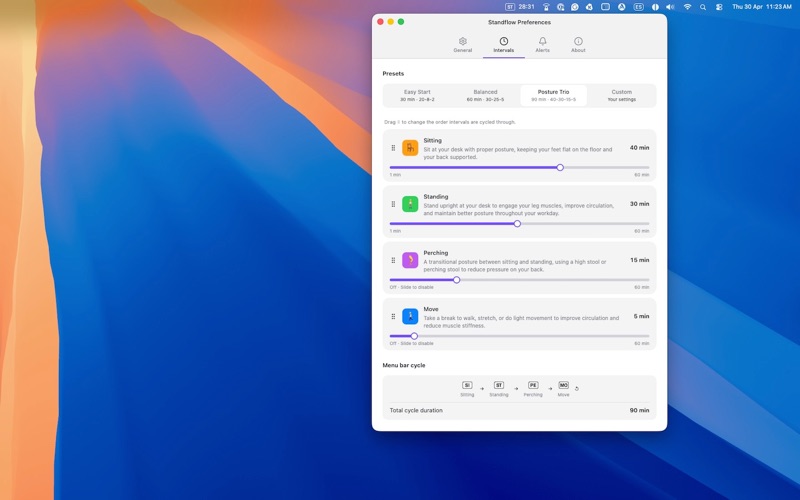The image size is (800, 500).
Task: Open the Alerts tab
Action: pyautogui.click(x=542, y=45)
